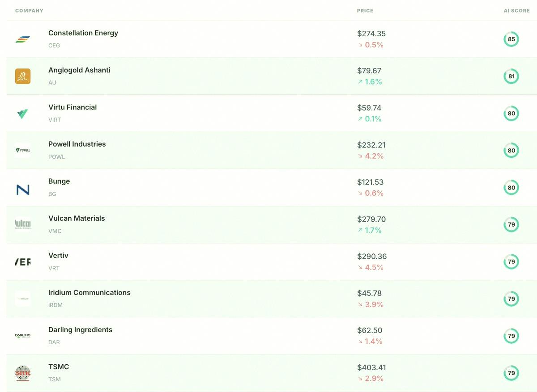
Task: Click the AI score ring in TSMC row
Action: click(511, 373)
